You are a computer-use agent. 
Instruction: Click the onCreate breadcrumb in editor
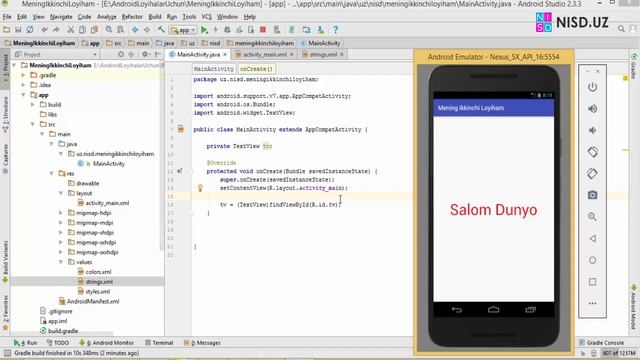click(x=256, y=69)
